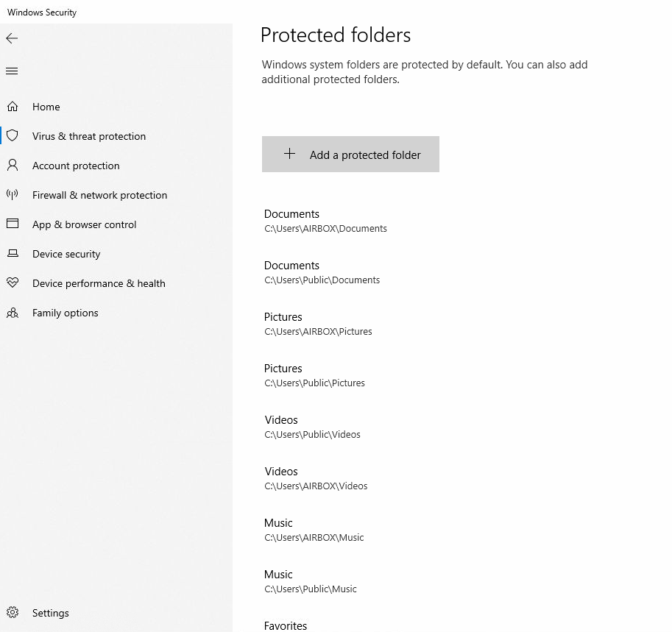
Task: Select the Device security laptop icon
Action: (x=13, y=254)
